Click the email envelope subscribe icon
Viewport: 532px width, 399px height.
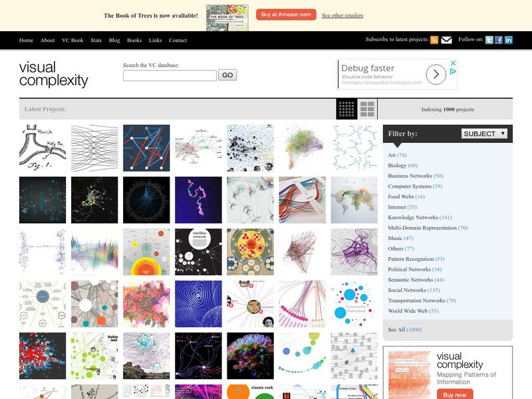pos(446,40)
